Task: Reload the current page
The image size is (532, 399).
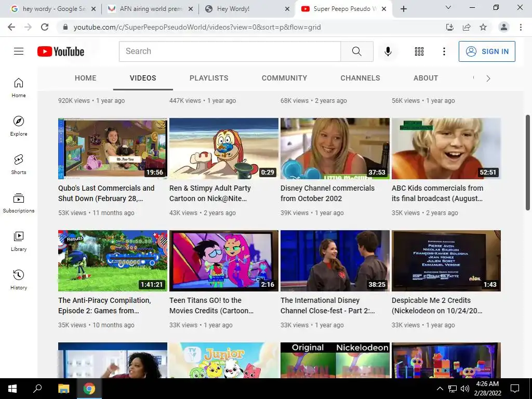Action: (45, 27)
